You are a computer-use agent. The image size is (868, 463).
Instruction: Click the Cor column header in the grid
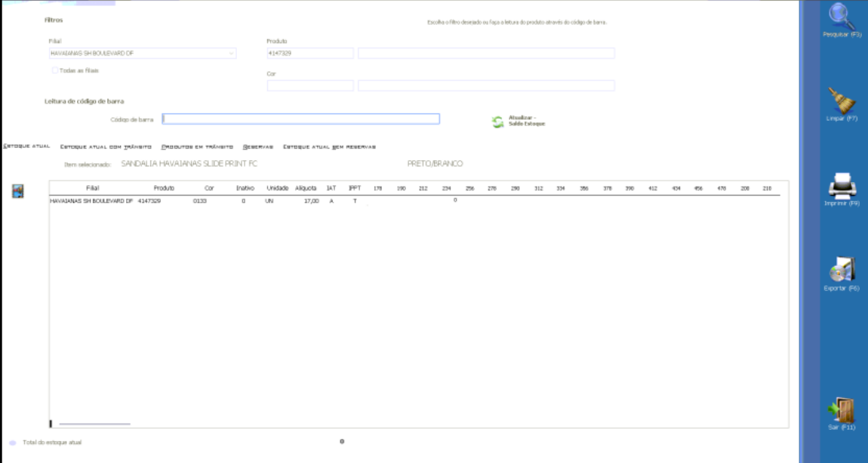(209, 188)
